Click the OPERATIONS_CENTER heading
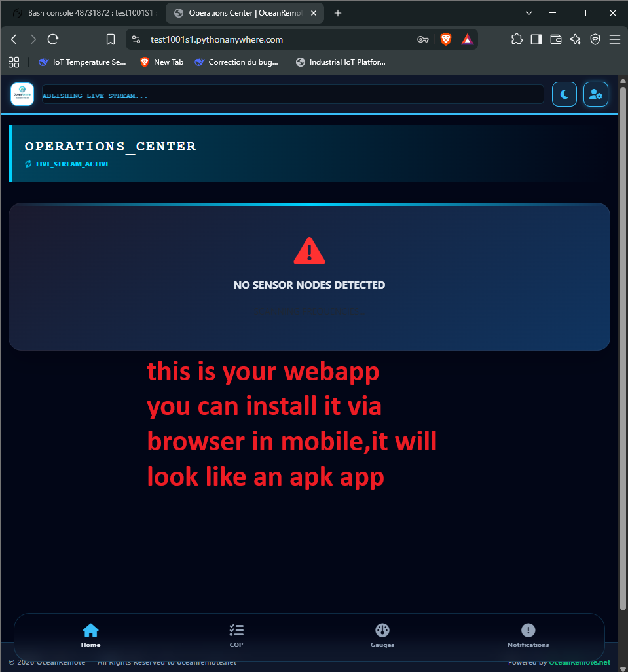 (110, 146)
